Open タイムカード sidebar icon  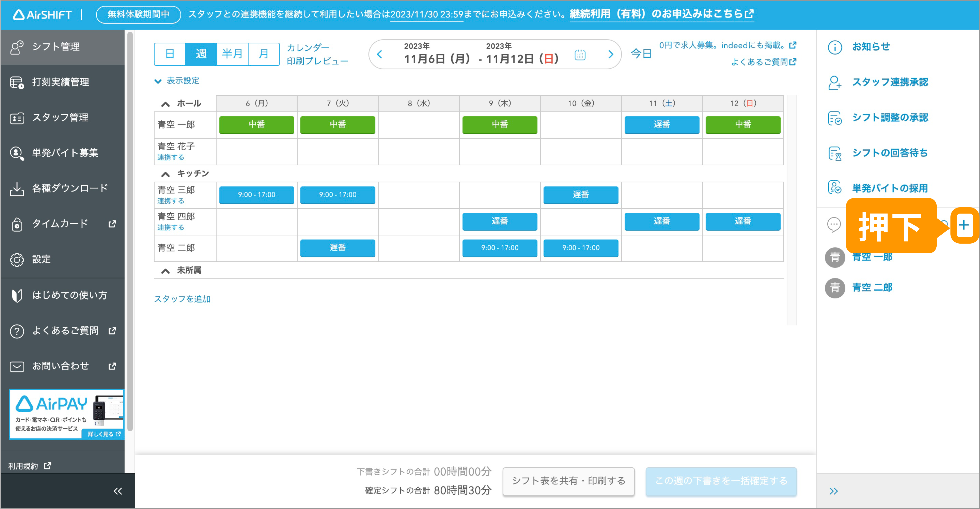pyautogui.click(x=17, y=224)
